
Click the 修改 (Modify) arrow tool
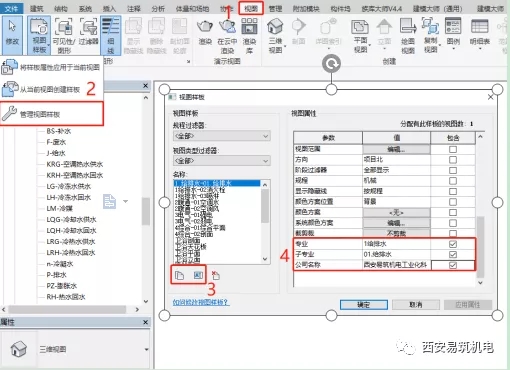point(12,34)
